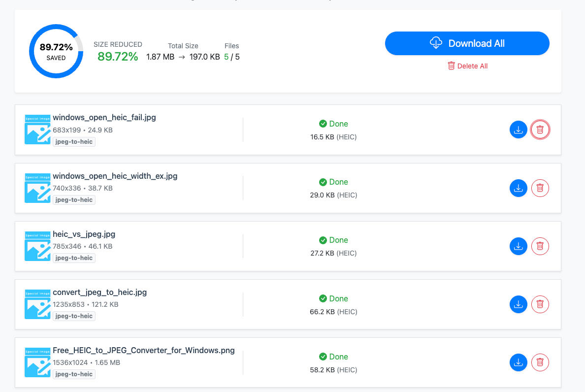Click the 66.2 KB (HEIC) output size
Image resolution: width=585 pixels, height=392 pixels.
click(x=333, y=312)
